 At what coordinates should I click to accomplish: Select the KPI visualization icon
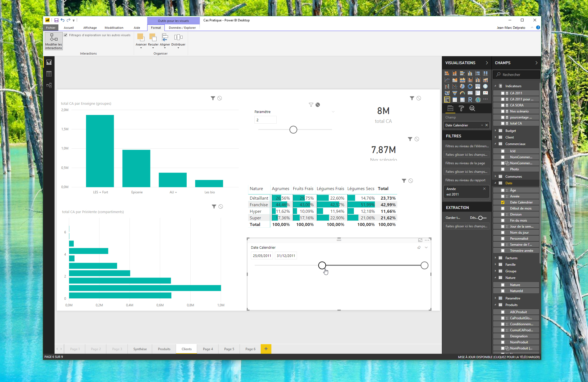[485, 93]
